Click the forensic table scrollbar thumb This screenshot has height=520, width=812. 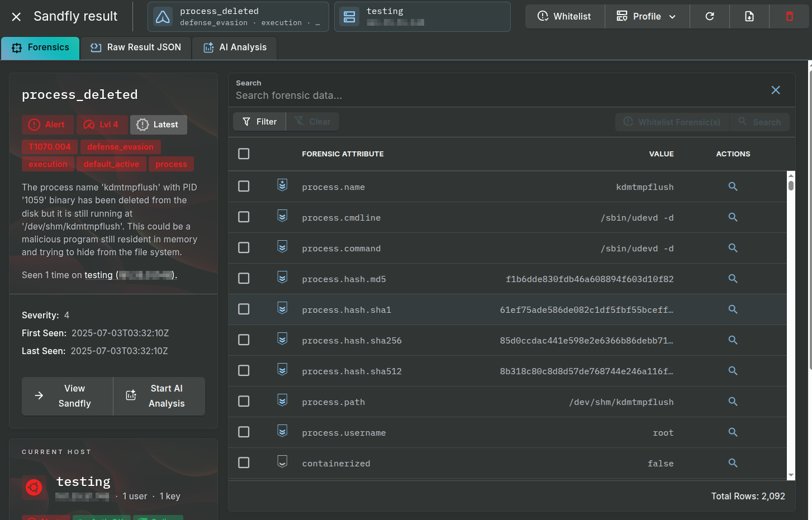point(791,185)
